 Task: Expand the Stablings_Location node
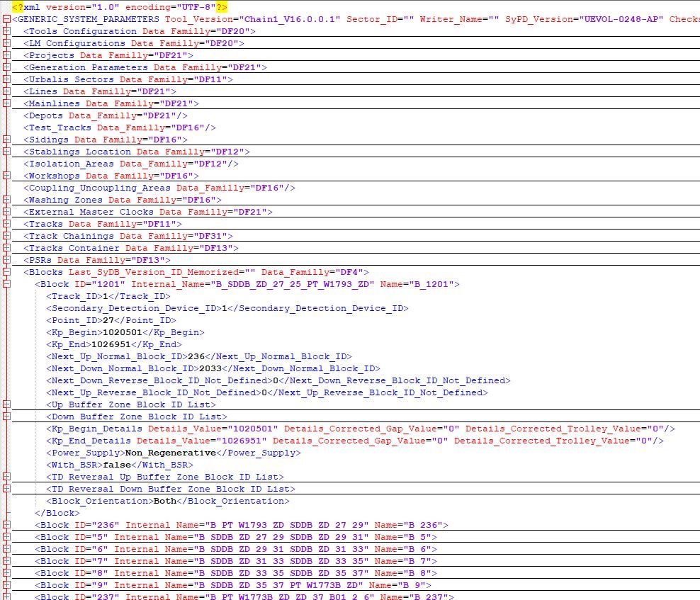pyautogui.click(x=6, y=152)
